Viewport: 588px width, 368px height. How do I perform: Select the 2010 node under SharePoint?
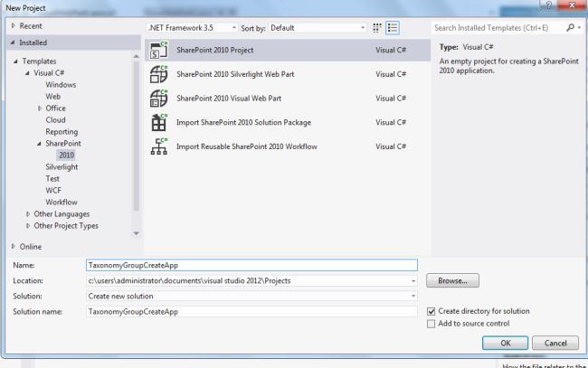point(66,156)
